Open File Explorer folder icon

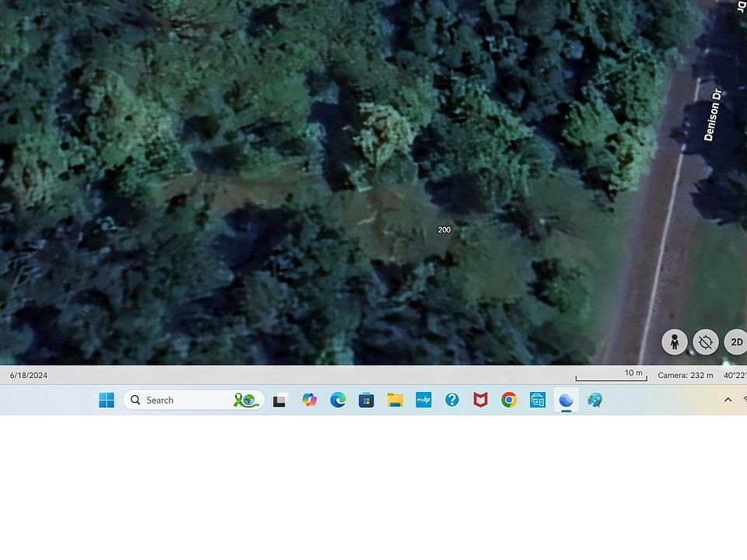pyautogui.click(x=395, y=400)
